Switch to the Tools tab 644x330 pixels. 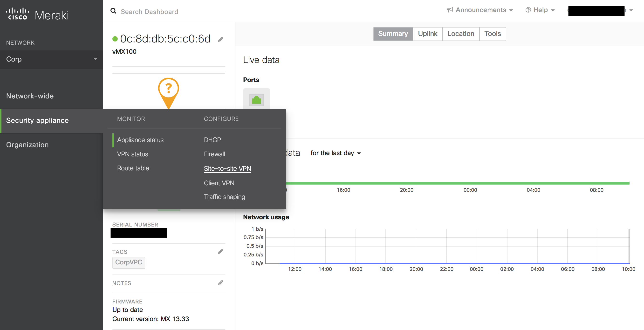coord(492,34)
